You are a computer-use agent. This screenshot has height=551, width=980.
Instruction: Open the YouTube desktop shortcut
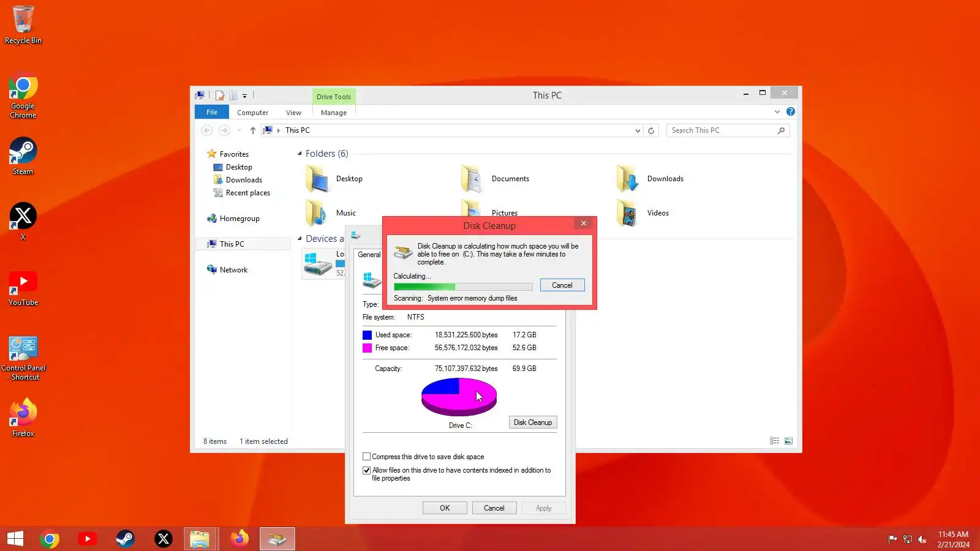coord(23,288)
